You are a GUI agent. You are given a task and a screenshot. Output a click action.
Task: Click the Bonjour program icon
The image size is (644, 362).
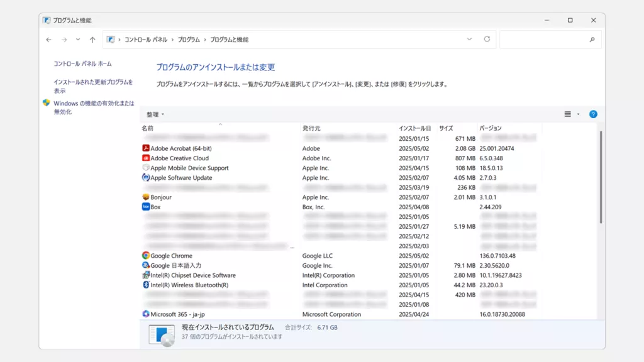(x=146, y=197)
